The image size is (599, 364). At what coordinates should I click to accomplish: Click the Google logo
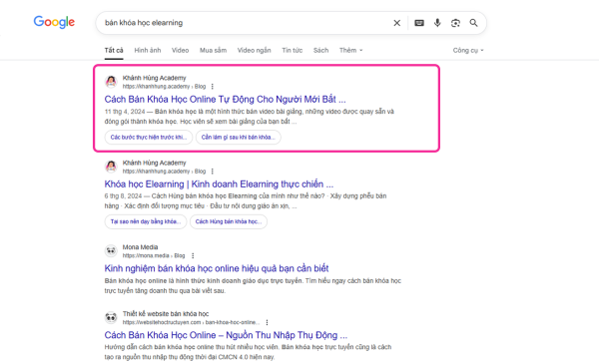click(54, 22)
